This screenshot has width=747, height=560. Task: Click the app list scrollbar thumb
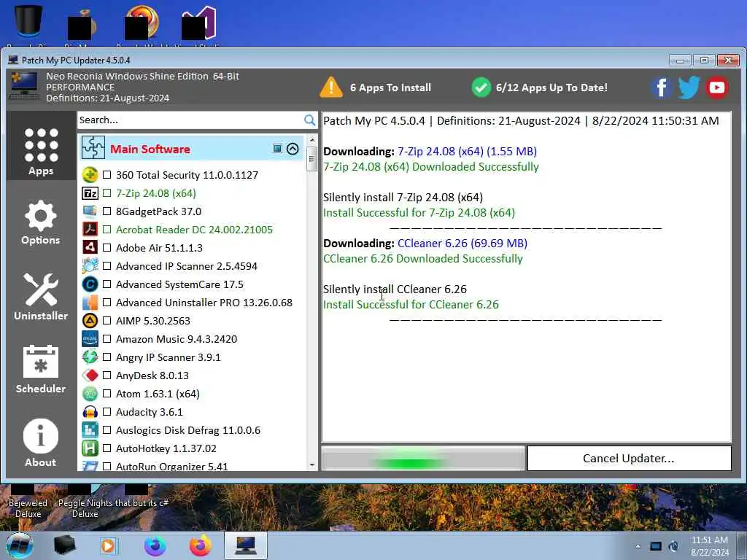pyautogui.click(x=312, y=159)
